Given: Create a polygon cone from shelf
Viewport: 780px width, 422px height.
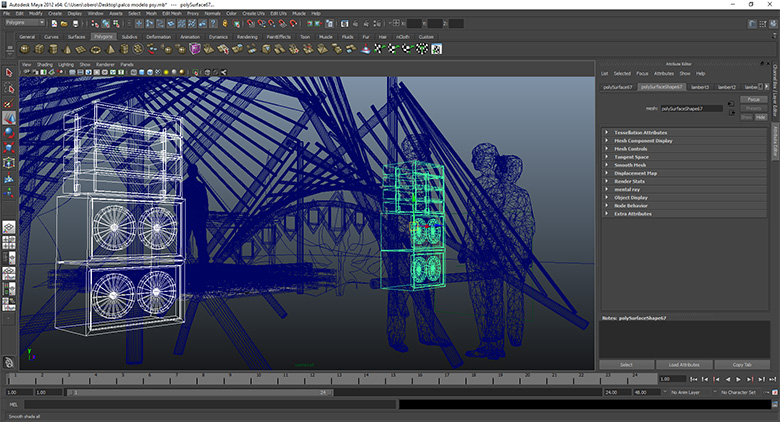Looking at the screenshot, I should click(x=67, y=49).
